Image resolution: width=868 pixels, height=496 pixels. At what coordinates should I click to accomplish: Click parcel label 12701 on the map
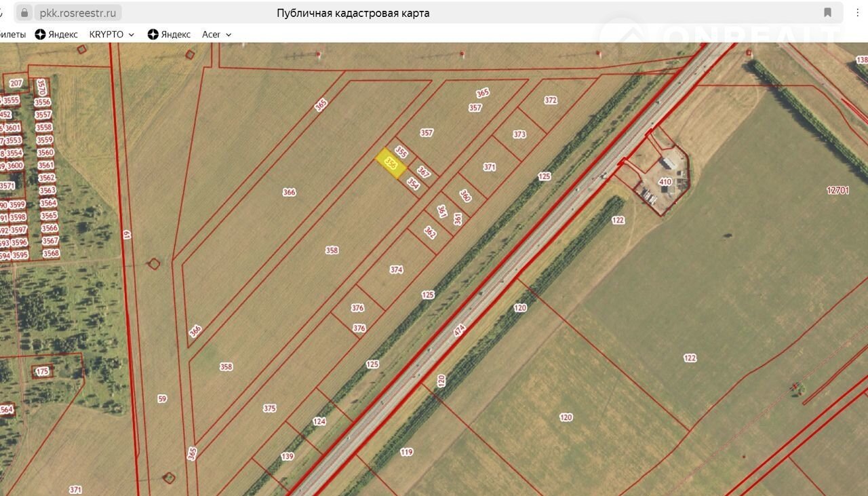tap(837, 191)
